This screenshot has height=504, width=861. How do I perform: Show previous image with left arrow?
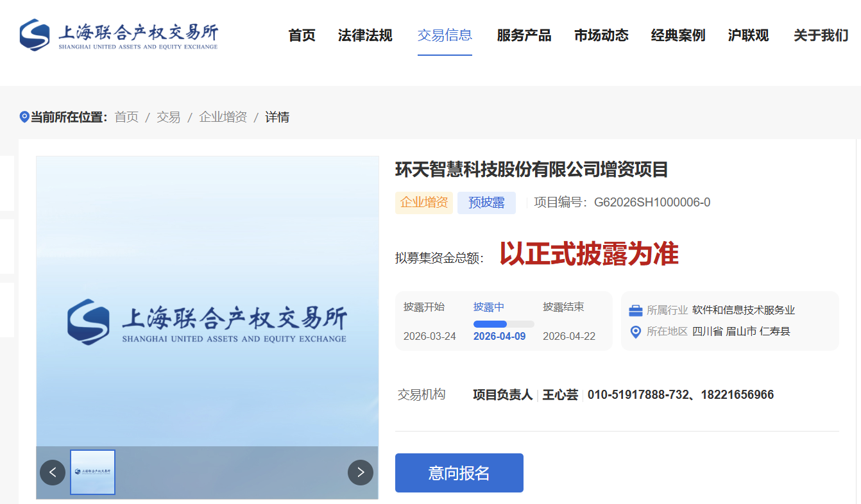[53, 473]
